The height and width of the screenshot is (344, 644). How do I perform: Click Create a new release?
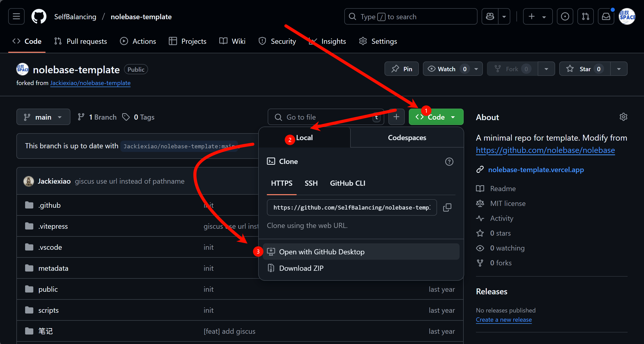point(504,320)
